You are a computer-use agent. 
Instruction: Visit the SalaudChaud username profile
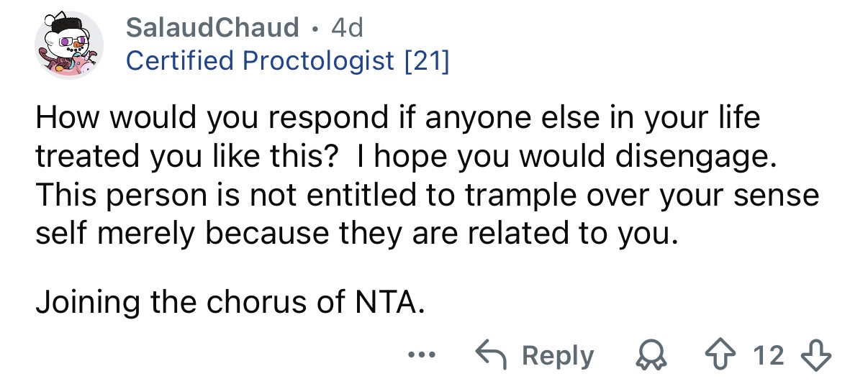[x=212, y=28]
